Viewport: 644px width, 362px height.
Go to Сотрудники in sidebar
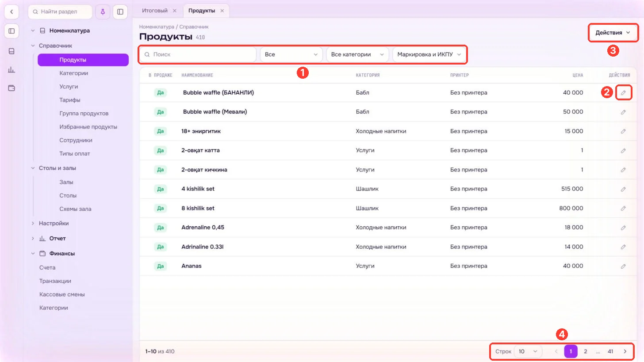[76, 140]
